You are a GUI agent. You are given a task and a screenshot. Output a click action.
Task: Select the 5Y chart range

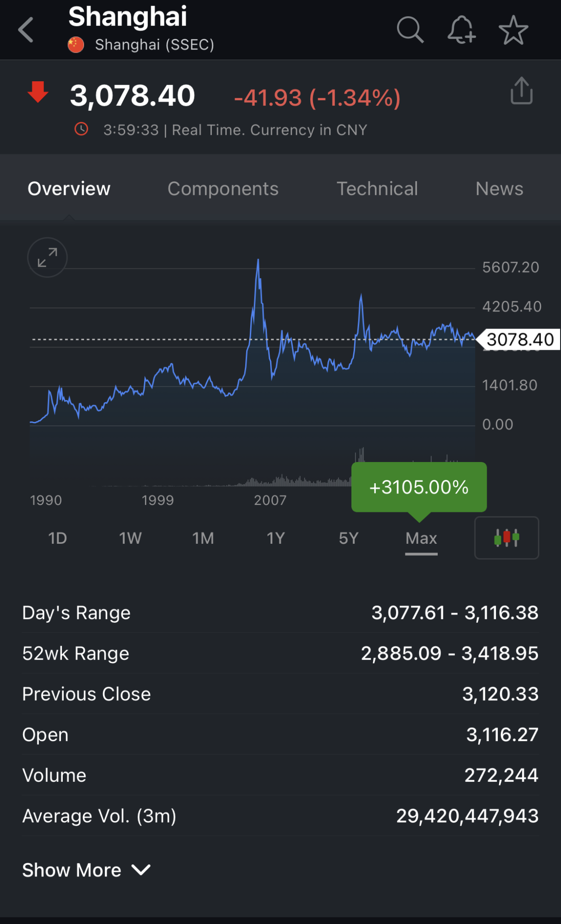349,538
